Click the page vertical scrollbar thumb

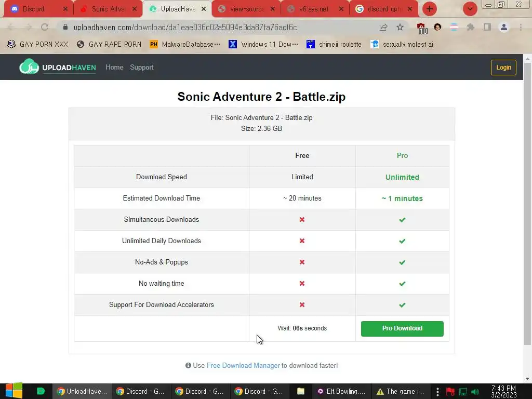[527, 204]
